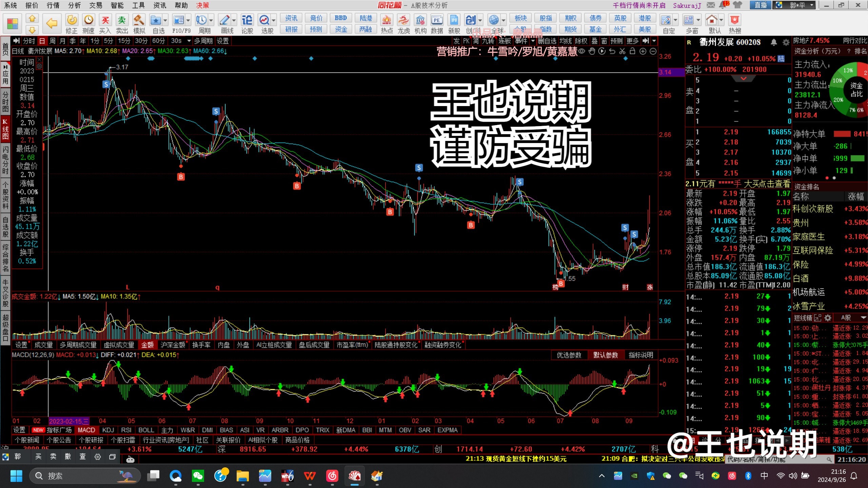Screen dimensions: 868x488
Task: Click the 研报 button
Action: tap(291, 29)
